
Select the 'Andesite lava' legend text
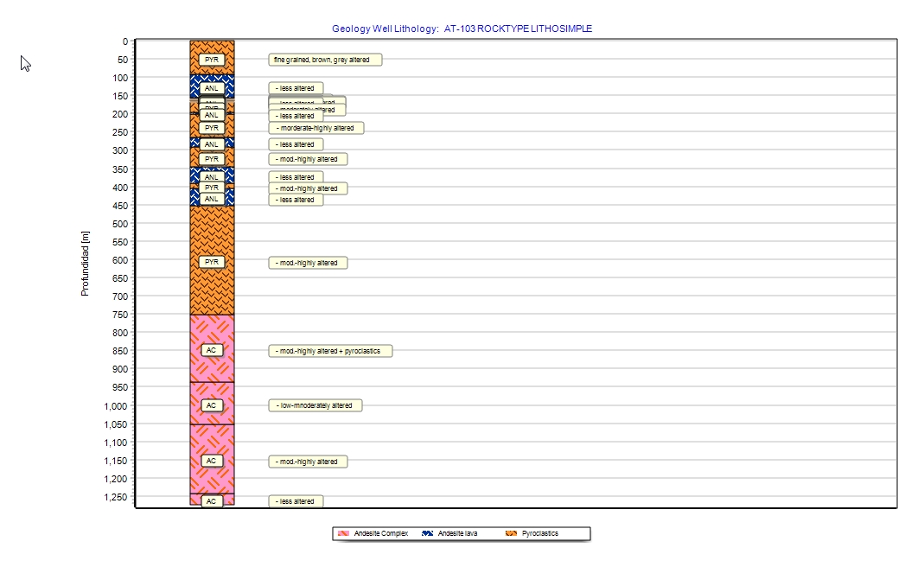[457, 533]
